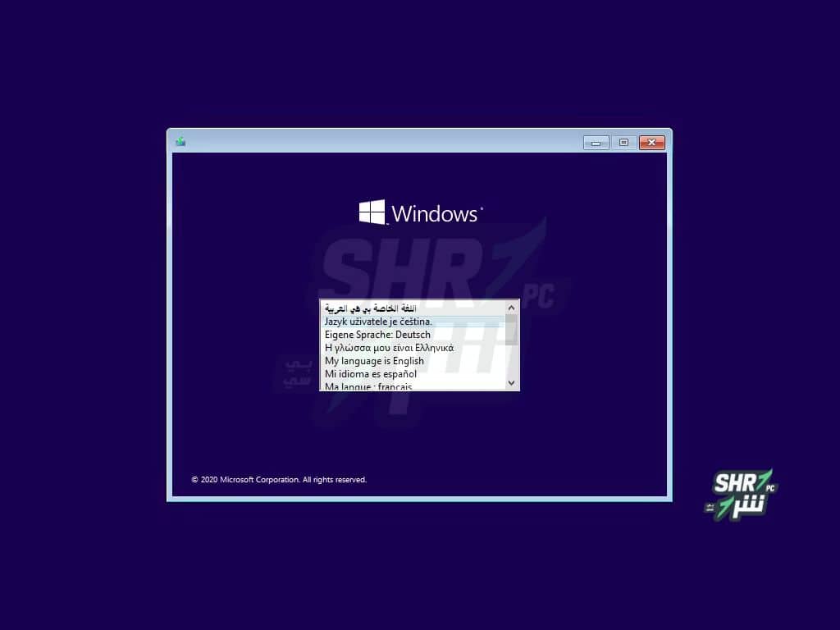
Task: Minimize the Windows Setup window
Action: pyautogui.click(x=596, y=143)
